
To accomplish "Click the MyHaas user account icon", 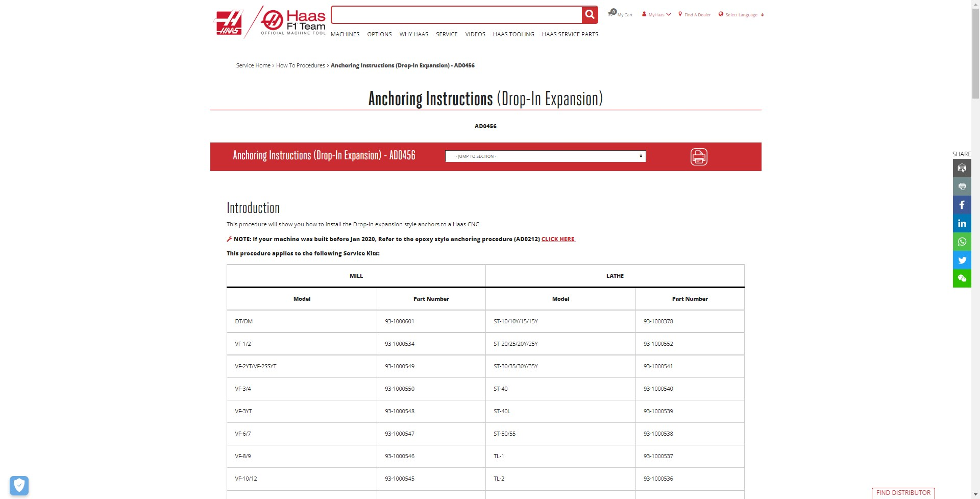I will (x=644, y=14).
